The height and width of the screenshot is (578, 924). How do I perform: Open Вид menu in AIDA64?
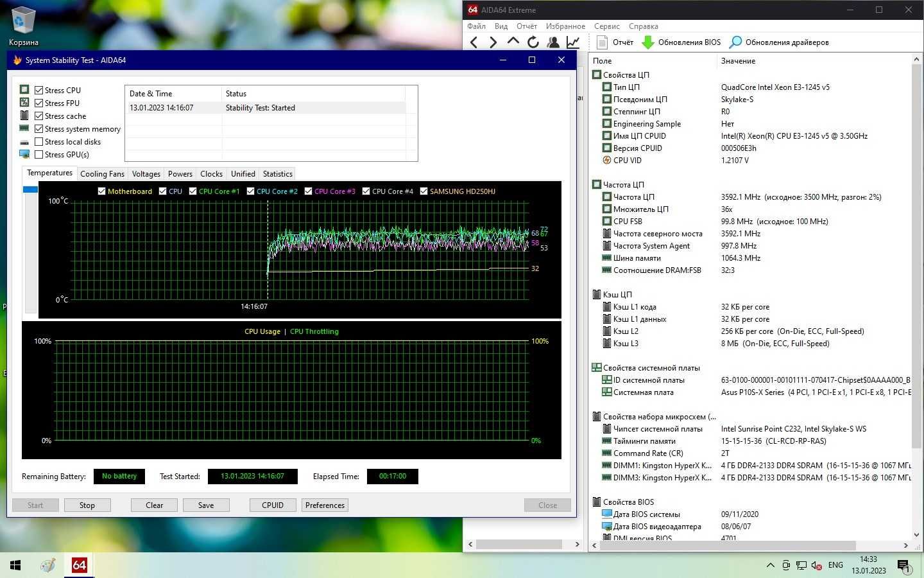click(501, 26)
